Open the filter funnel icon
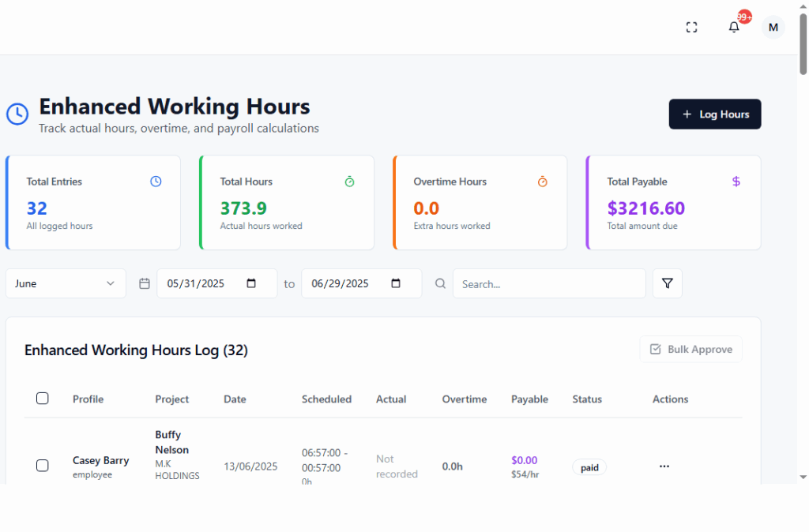The height and width of the screenshot is (532, 809). coord(667,283)
